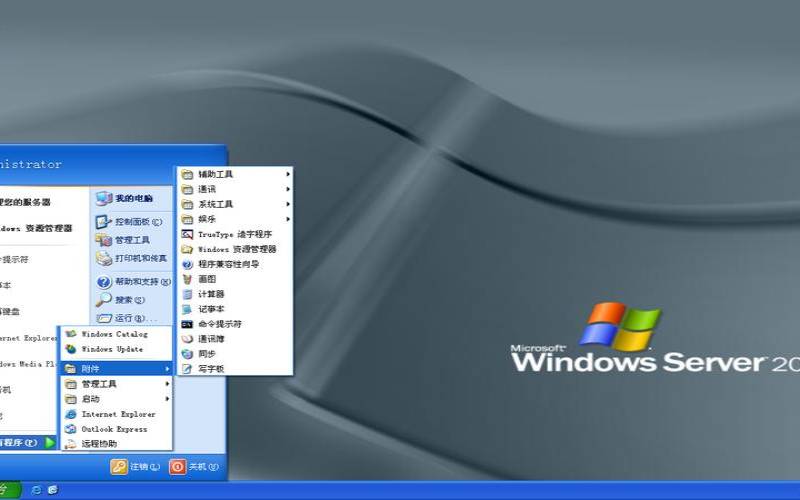
Task: Open Internet Explorer in the programs submenu
Action: click(x=116, y=414)
